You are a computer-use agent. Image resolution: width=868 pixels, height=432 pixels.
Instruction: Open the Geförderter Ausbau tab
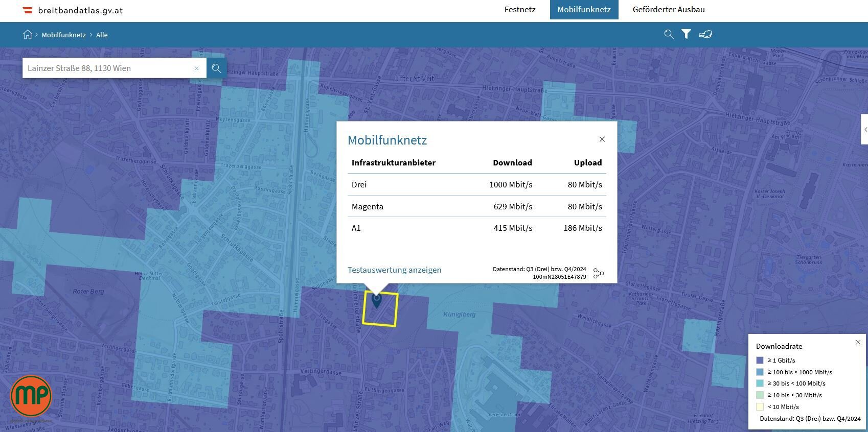pyautogui.click(x=669, y=10)
